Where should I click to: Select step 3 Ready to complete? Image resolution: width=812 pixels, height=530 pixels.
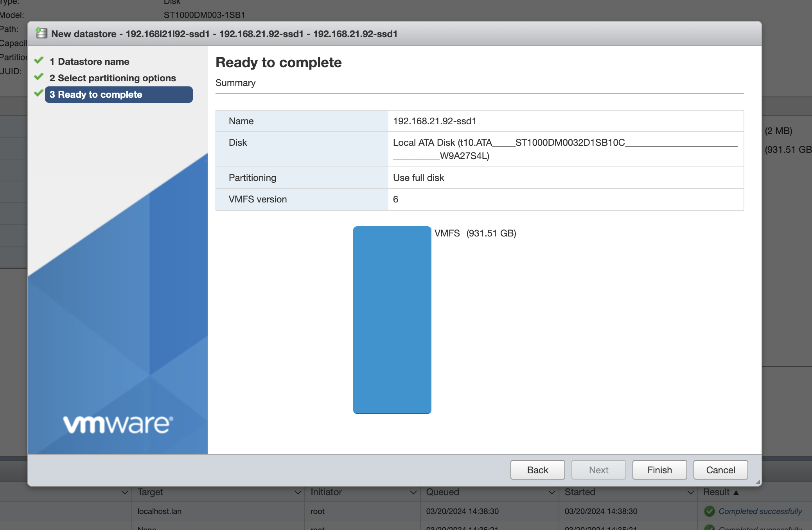pyautogui.click(x=119, y=95)
